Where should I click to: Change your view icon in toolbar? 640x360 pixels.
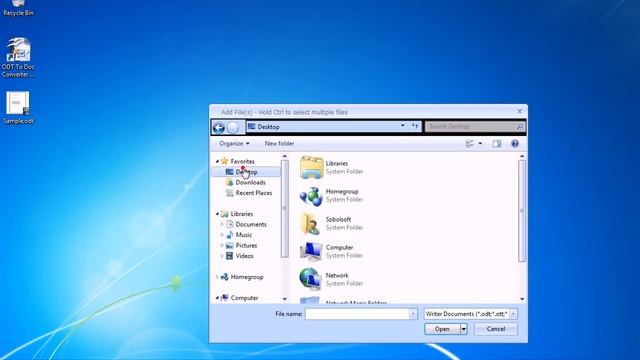click(469, 143)
